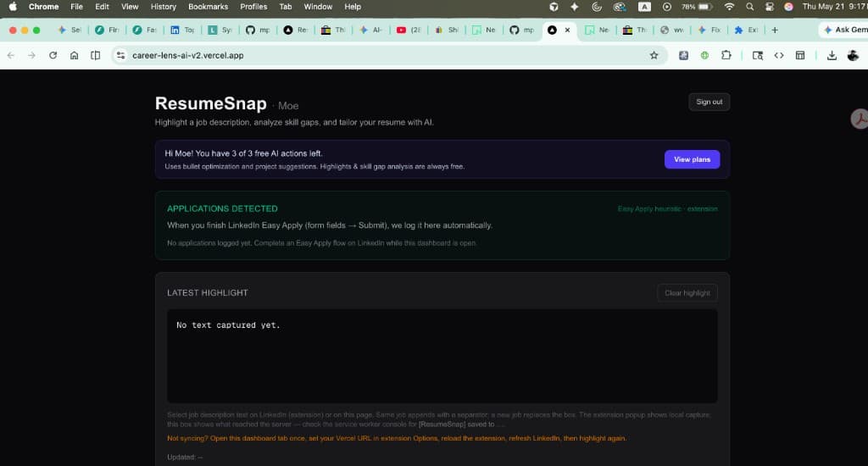Click the LATEST HIGHLIGHT heading
868x466 pixels.
click(208, 293)
